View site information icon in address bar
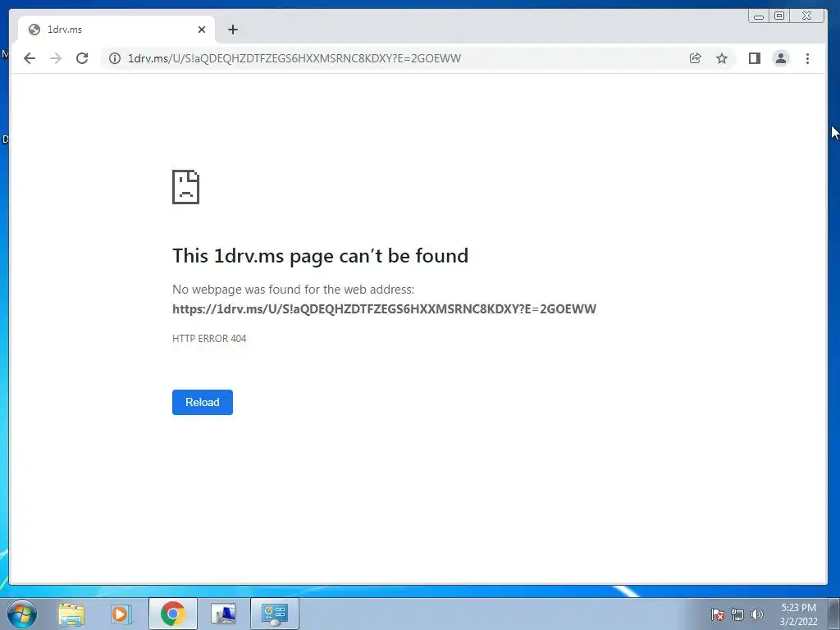 [x=115, y=58]
